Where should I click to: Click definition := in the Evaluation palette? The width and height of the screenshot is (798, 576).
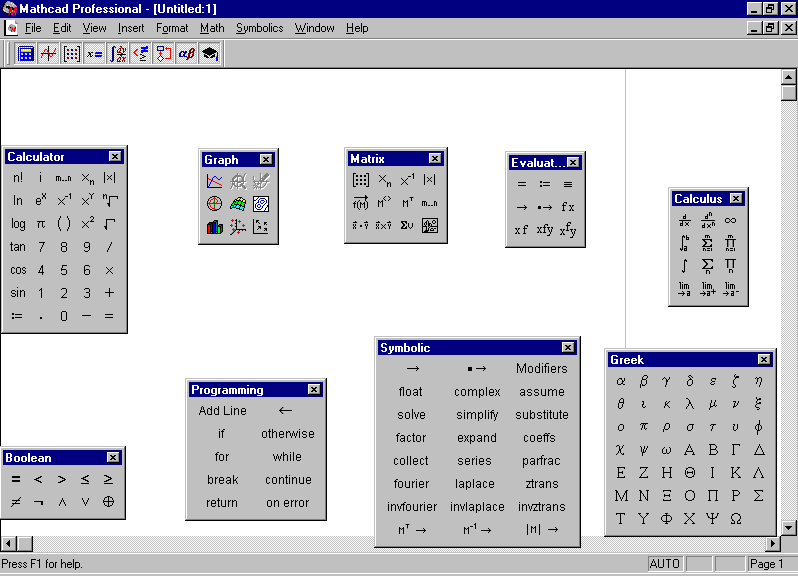coord(545,184)
